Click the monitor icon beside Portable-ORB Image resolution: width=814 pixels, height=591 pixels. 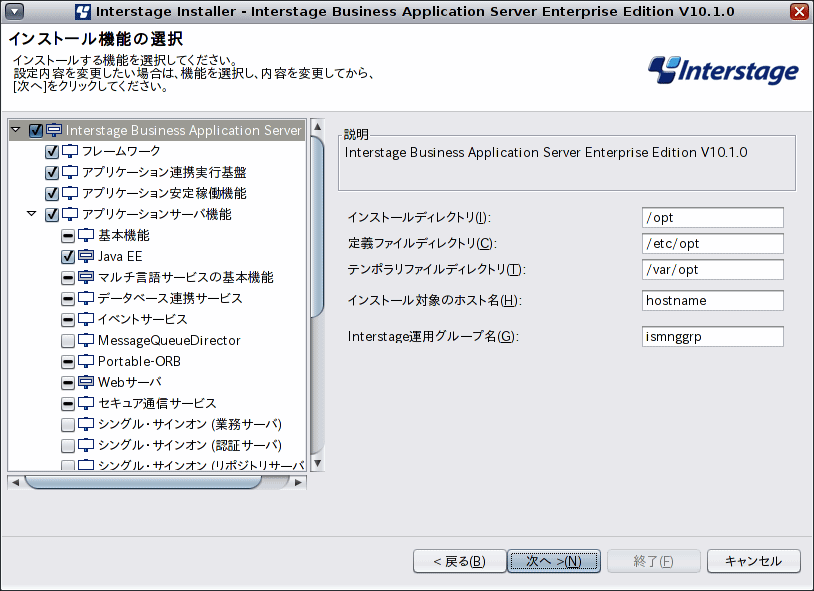(86, 361)
